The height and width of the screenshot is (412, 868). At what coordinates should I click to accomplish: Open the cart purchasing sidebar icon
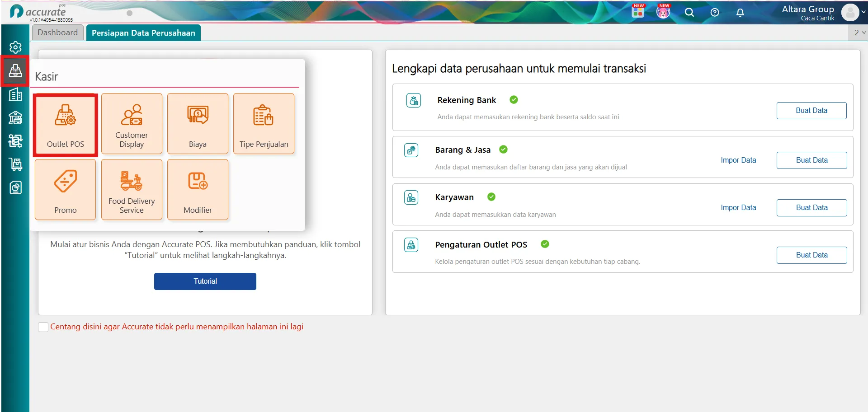(x=15, y=164)
